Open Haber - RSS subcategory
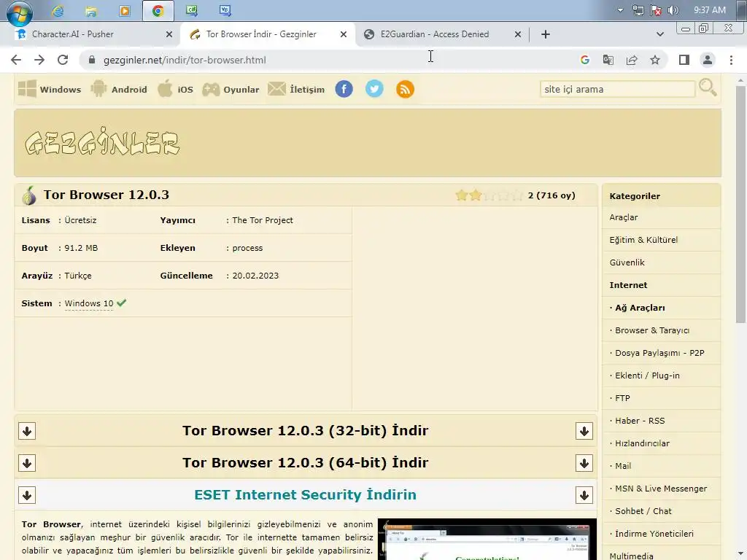The height and width of the screenshot is (560, 747). (639, 421)
